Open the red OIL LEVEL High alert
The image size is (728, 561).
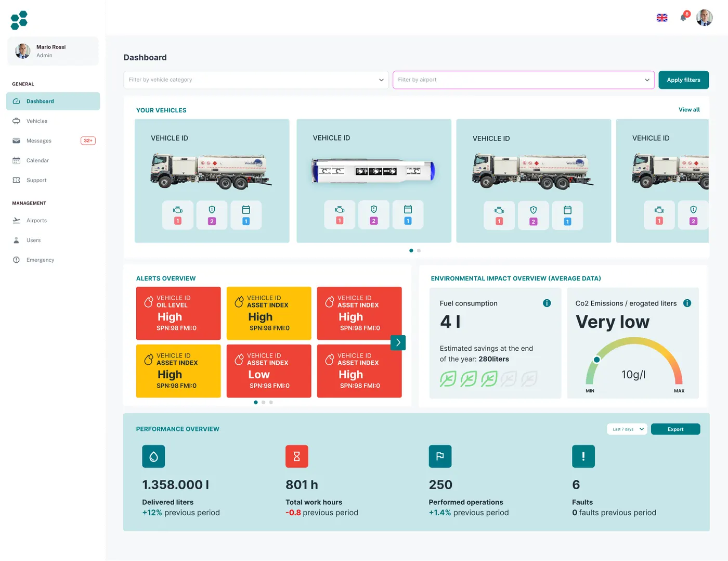[x=178, y=313]
